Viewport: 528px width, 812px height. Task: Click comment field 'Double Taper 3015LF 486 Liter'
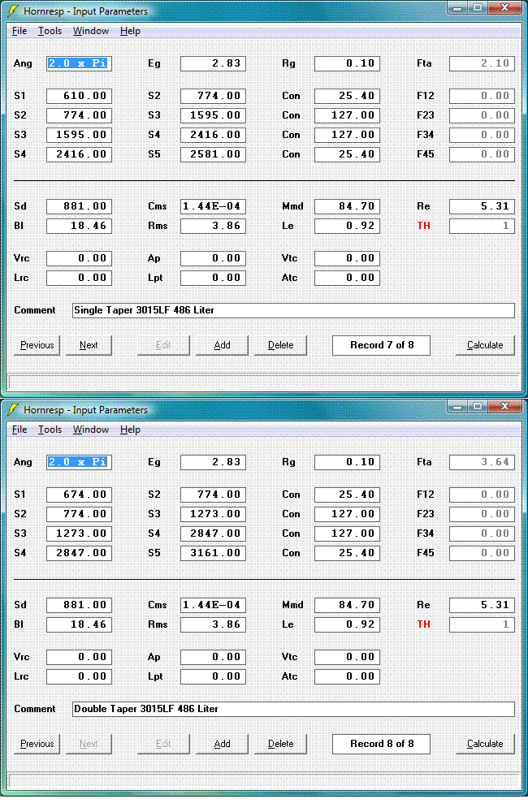[x=293, y=710]
